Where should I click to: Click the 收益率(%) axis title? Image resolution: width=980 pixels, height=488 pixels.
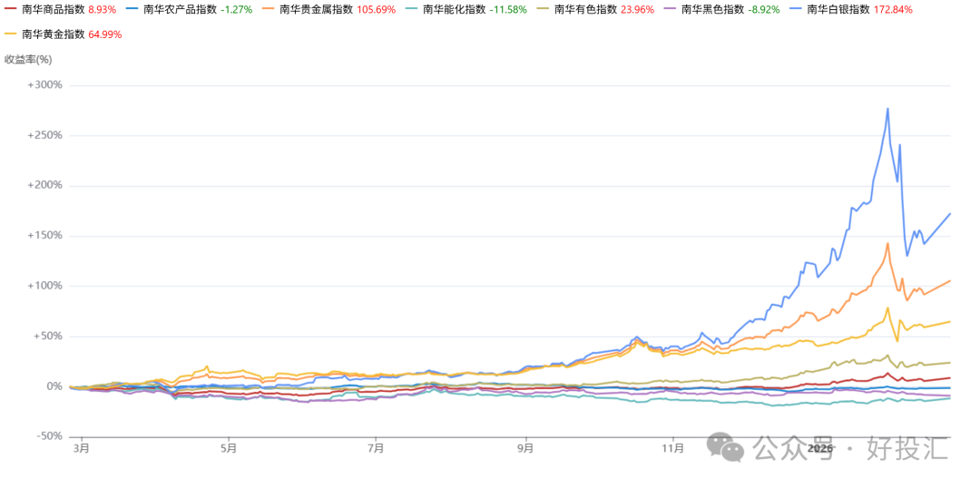point(28,60)
